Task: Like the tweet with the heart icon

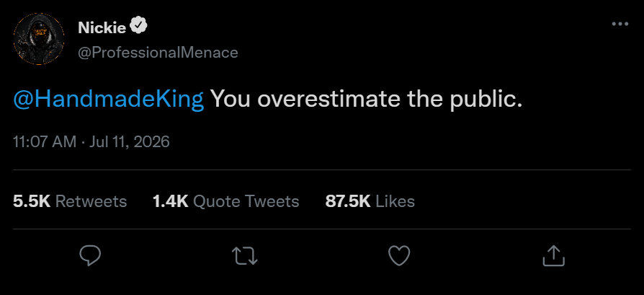Action: [x=399, y=255]
